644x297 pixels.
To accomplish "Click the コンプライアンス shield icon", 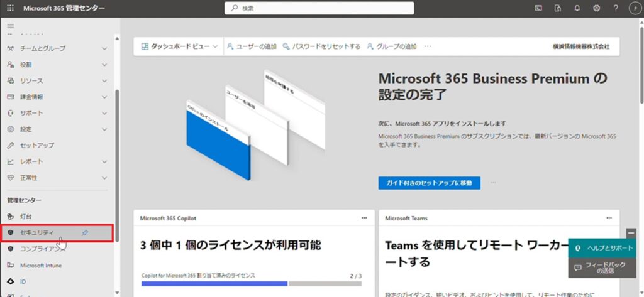I will tap(11, 249).
